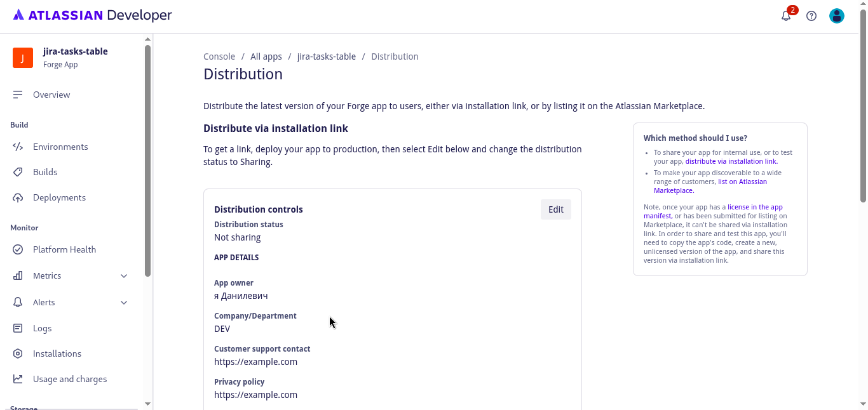Click the jira-tasks-table orange app icon
This screenshot has height=410, width=868.
(22, 58)
